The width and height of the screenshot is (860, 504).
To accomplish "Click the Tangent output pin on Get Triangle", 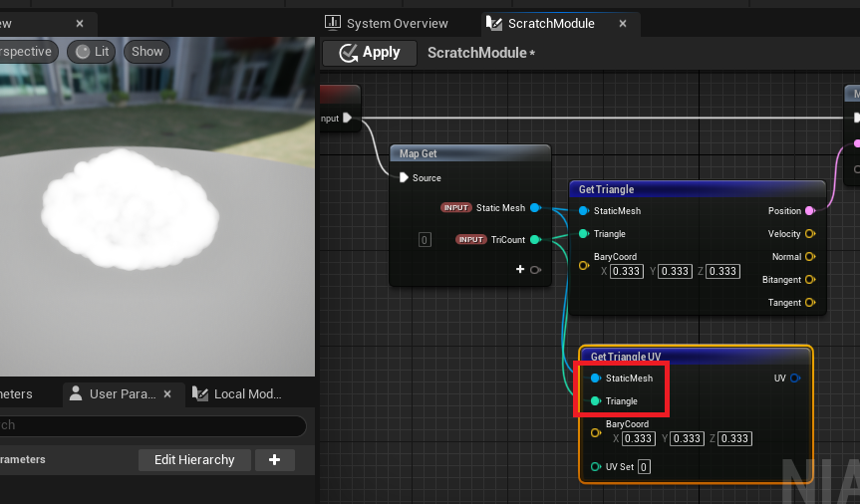I will pyautogui.click(x=810, y=303).
